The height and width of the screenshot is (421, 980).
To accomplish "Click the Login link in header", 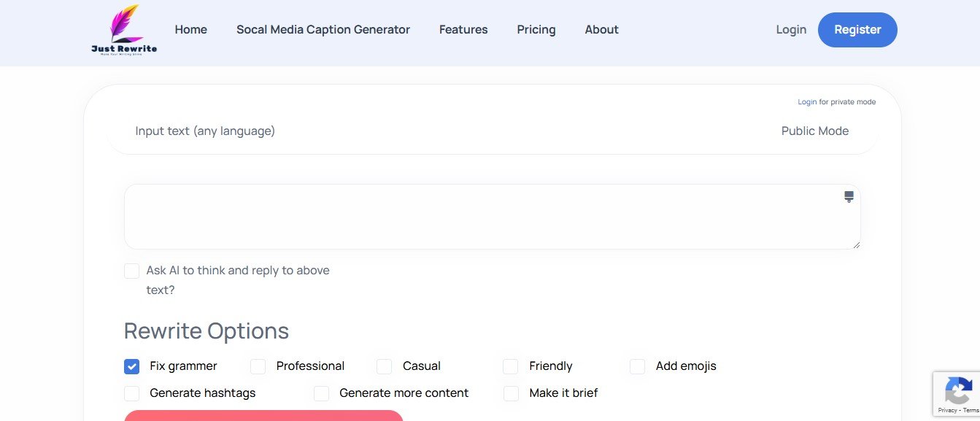I will (791, 30).
